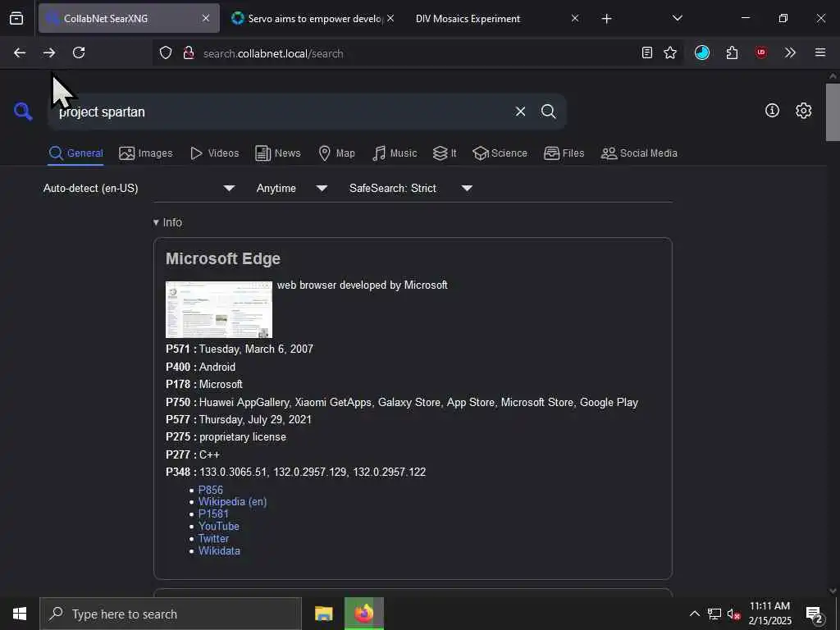
Task: Open the uBlock Origin extension icon
Action: click(x=761, y=52)
